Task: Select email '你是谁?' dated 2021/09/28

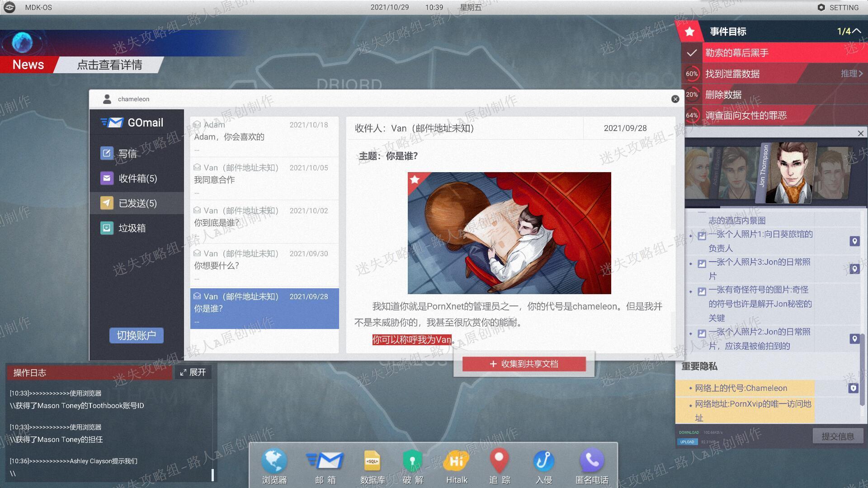Action: [264, 309]
